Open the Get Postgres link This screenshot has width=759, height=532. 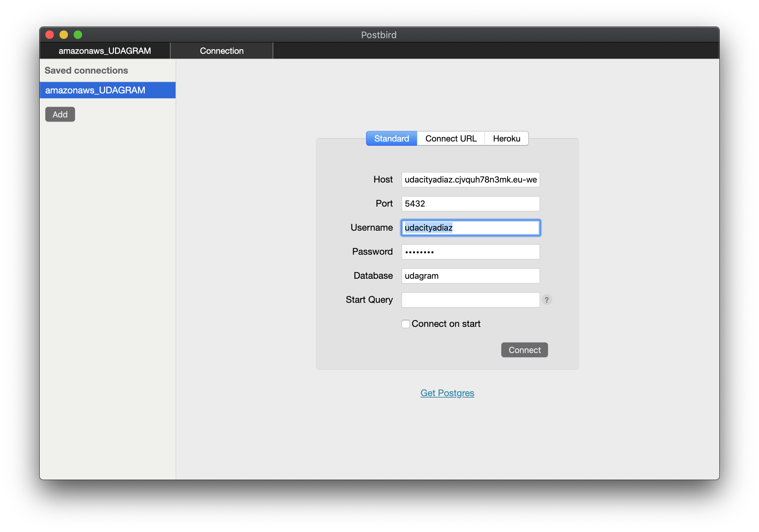click(447, 393)
